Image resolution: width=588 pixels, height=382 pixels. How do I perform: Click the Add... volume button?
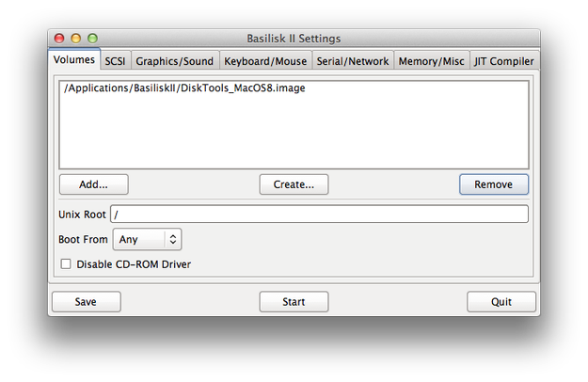point(94,184)
